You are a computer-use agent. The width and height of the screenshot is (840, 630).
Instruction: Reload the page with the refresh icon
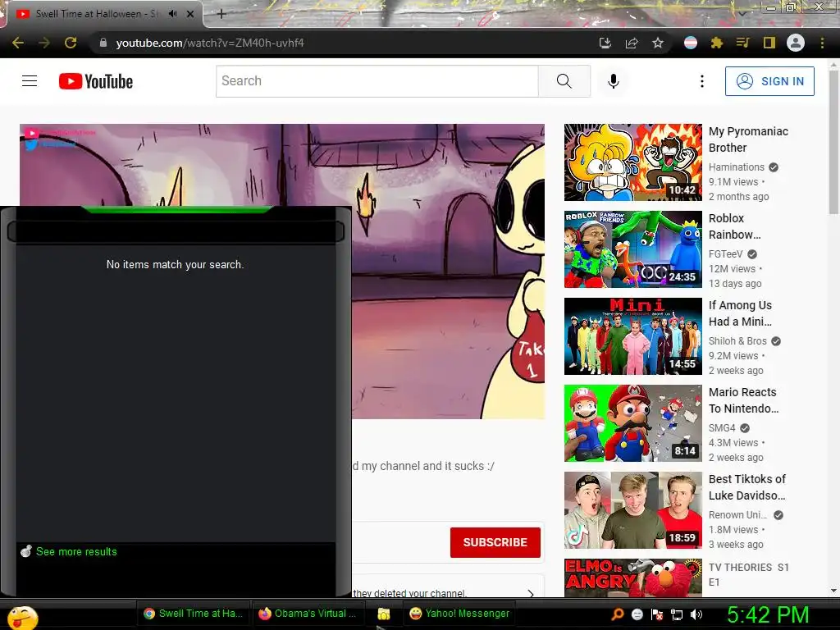(71, 43)
